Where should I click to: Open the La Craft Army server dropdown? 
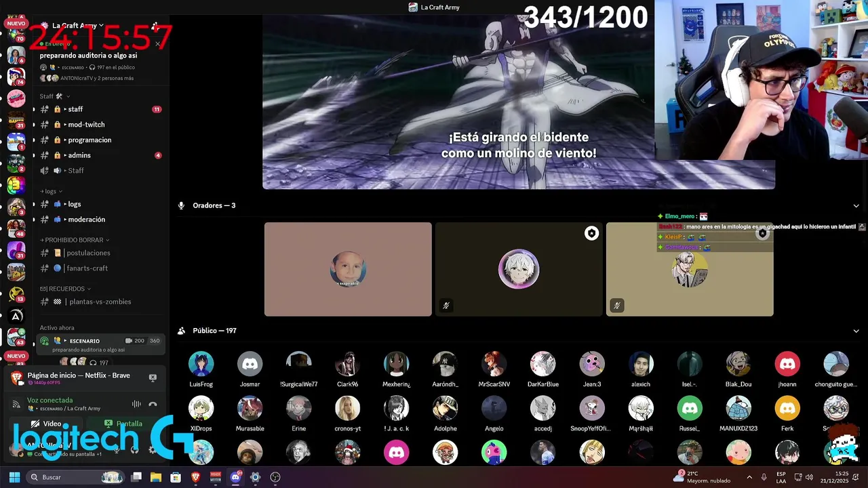(x=78, y=26)
